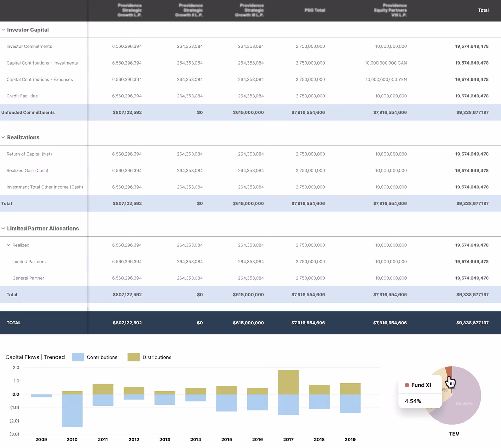Image resolution: width=501 pixels, height=448 pixels.
Task: Click the 2019 distributions bar
Action: coord(350,389)
